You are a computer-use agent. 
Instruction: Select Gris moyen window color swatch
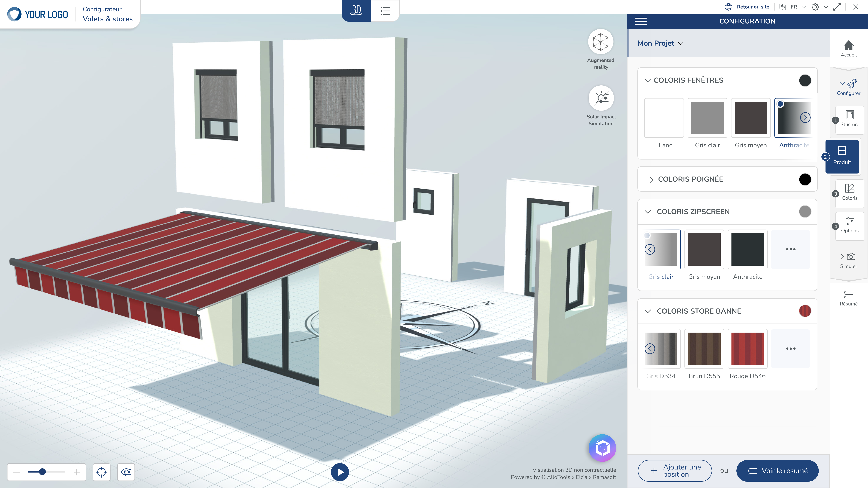pyautogui.click(x=751, y=118)
